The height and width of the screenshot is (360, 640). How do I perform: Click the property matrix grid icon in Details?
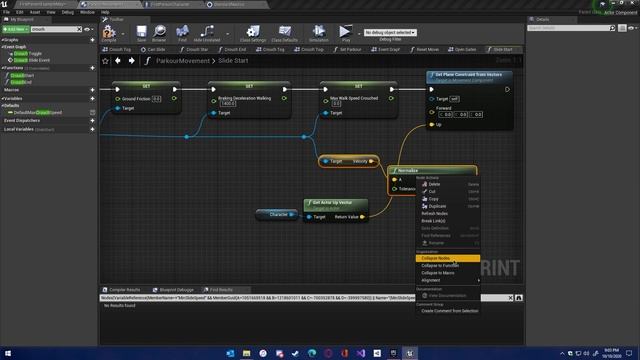tap(622, 28)
